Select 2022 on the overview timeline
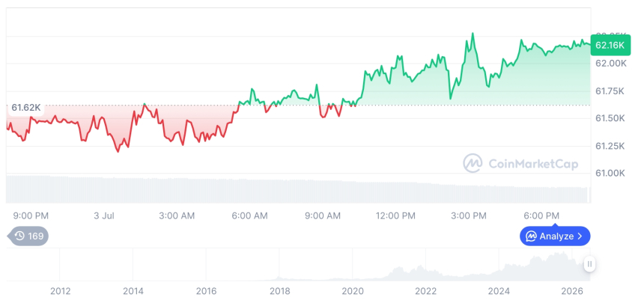 click(426, 291)
